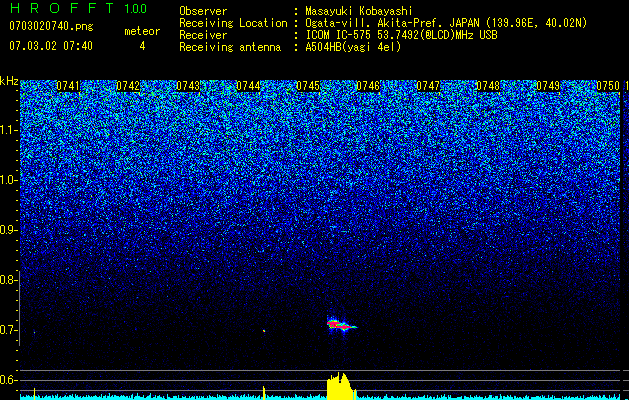Click the thin yellow spike below 0744
Screen dimensions: 629x400
coord(264,393)
